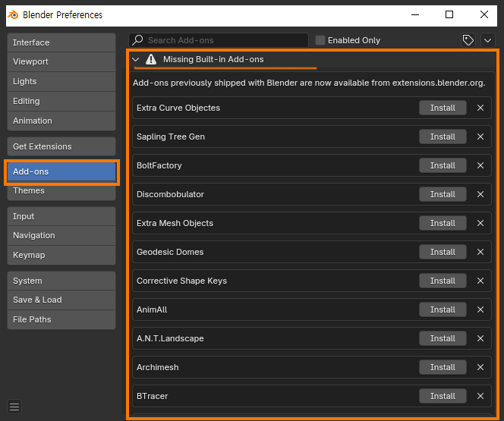This screenshot has height=421, width=504.
Task: Install the BTracer add-on
Action: point(443,396)
